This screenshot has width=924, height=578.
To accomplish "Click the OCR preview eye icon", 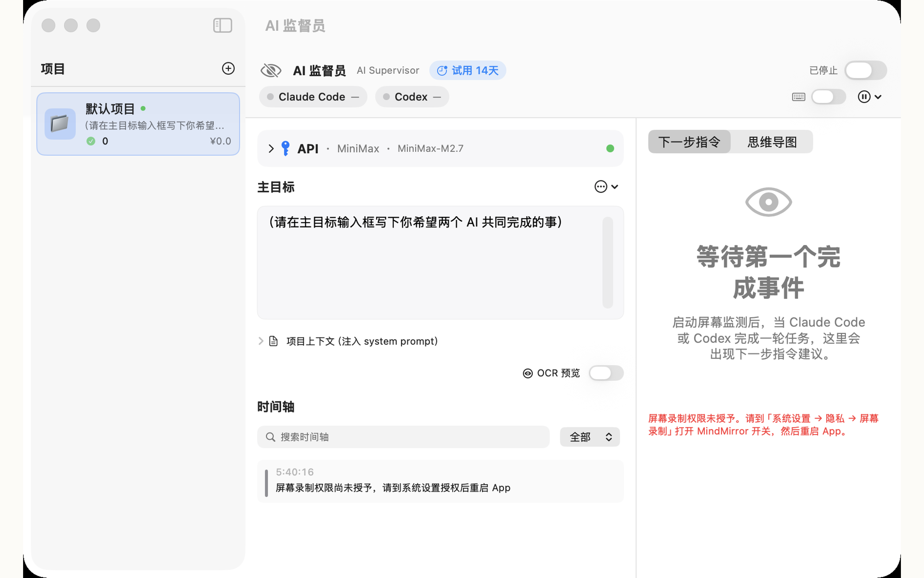I will [528, 373].
